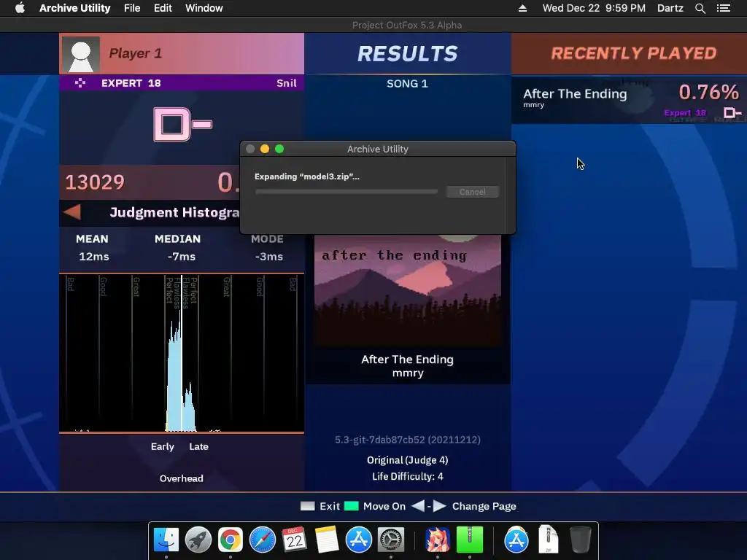Click the Dartz user menu
The width and height of the screenshot is (747, 560).
pos(670,8)
